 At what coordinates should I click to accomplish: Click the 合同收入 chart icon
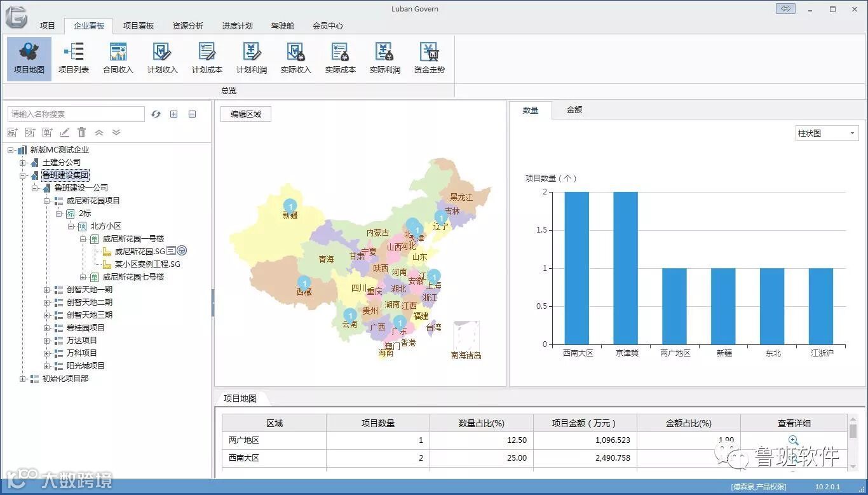[x=118, y=58]
